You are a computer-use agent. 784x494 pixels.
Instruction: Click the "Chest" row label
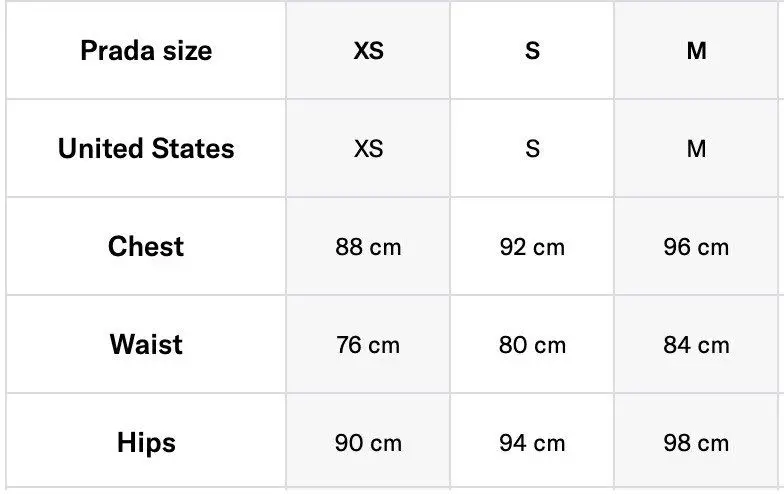146,247
